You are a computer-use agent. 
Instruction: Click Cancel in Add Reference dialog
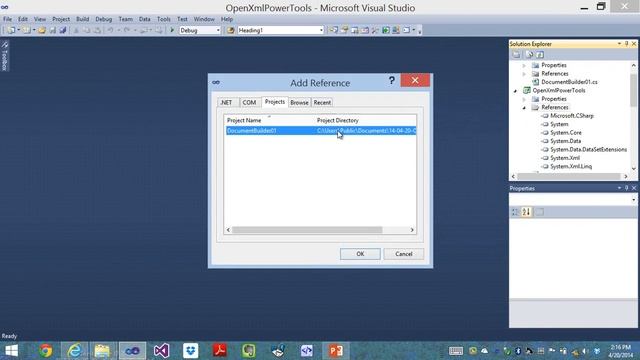coord(404,254)
